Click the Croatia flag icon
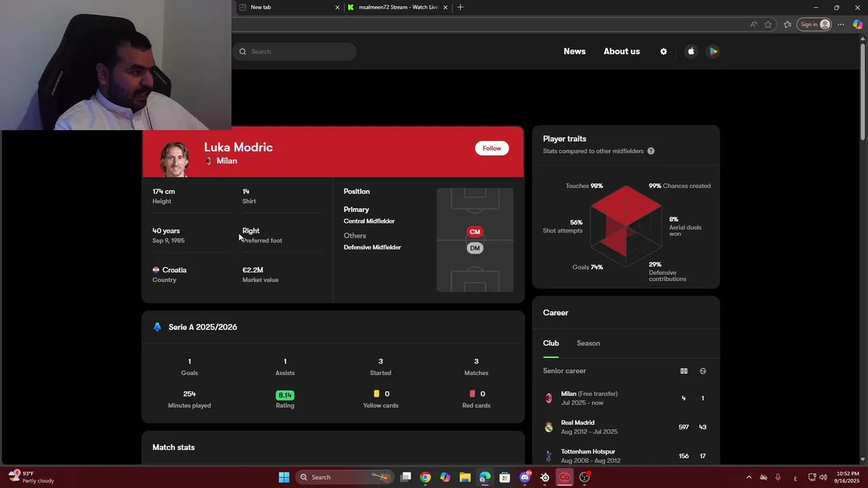 click(x=156, y=270)
